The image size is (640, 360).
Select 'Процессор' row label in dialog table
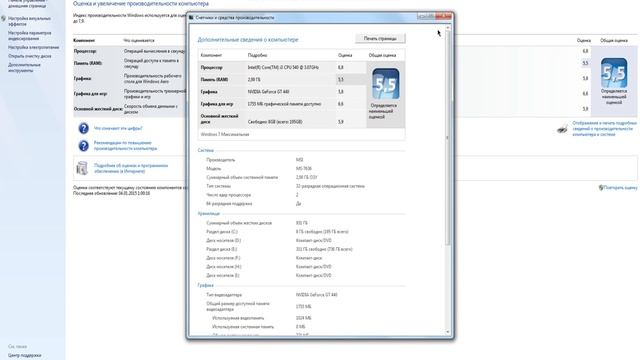coord(212,67)
